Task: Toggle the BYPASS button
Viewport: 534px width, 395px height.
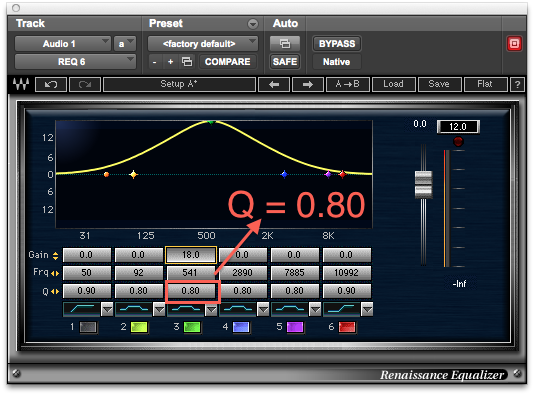Action: pos(337,44)
